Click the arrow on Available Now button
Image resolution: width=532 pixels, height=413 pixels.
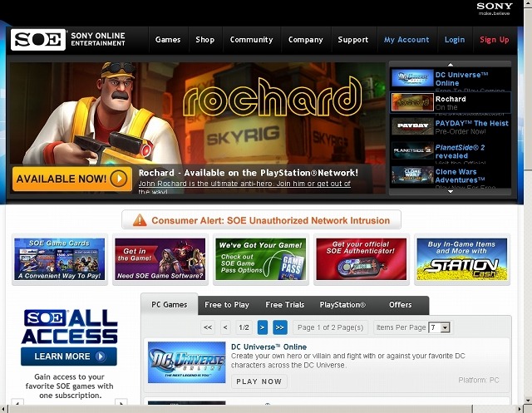[119, 179]
